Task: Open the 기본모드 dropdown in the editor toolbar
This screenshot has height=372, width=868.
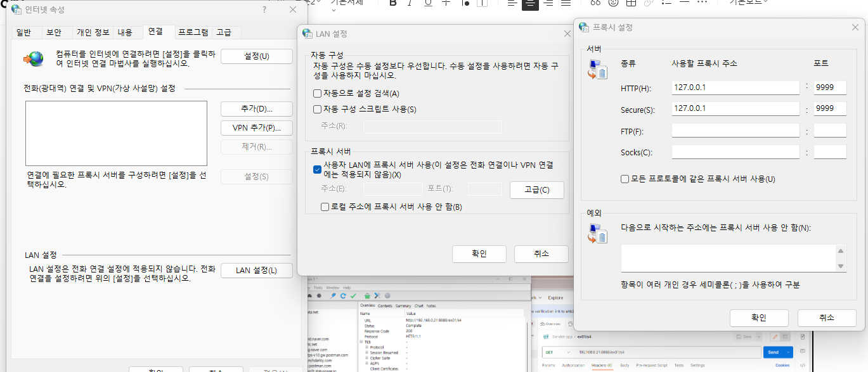Action: coord(748,2)
